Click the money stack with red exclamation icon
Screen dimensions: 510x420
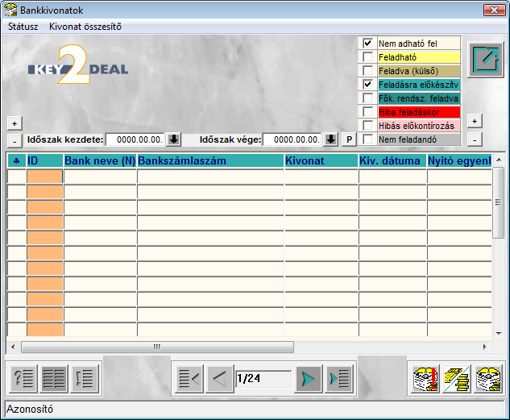(x=425, y=379)
